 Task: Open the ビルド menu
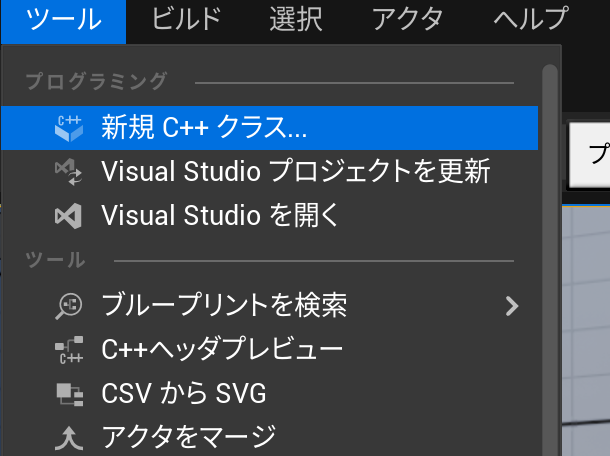(x=186, y=19)
